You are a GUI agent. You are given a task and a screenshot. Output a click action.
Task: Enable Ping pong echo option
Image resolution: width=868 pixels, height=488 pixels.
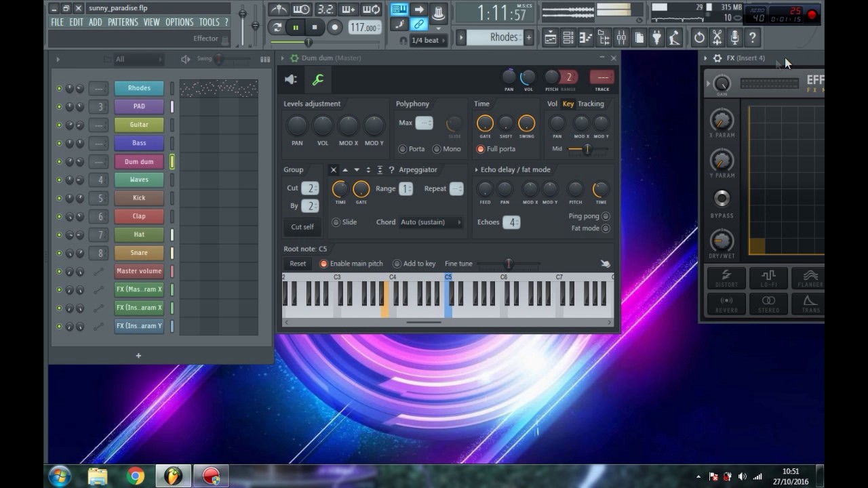pyautogui.click(x=606, y=216)
